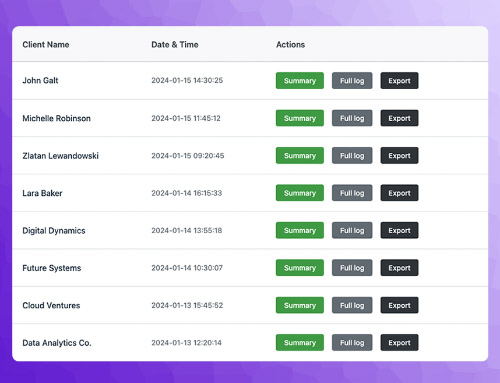The image size is (500, 383).
Task: Export Data Analytics Co. record
Action: (399, 343)
